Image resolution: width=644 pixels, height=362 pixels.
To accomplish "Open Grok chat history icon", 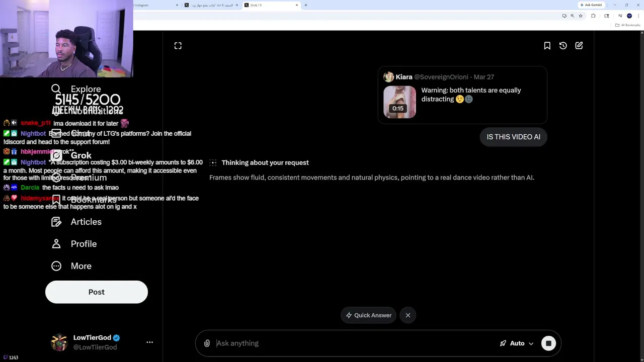I will point(563,46).
